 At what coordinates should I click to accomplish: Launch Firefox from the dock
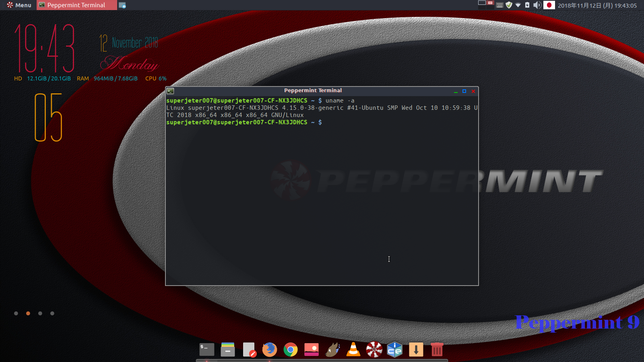[x=270, y=350]
